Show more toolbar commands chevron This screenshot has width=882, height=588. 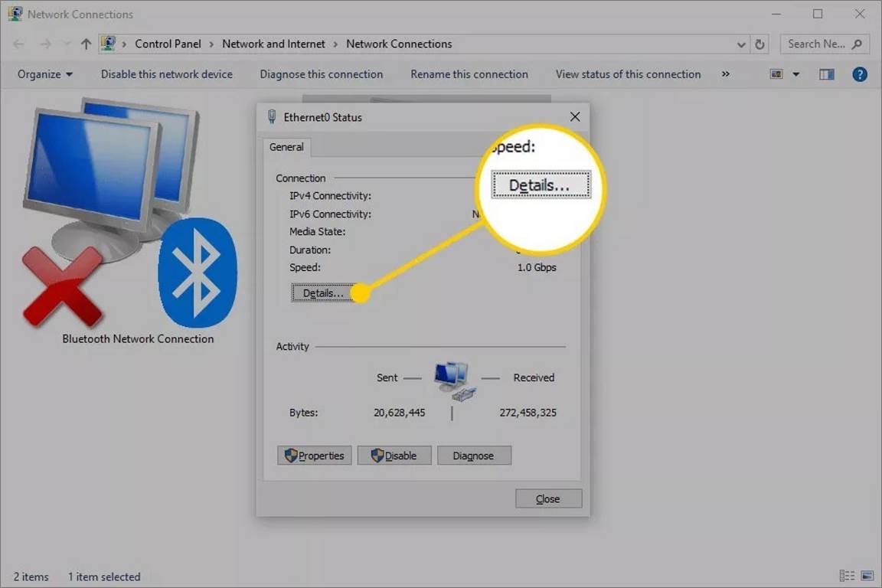point(725,74)
